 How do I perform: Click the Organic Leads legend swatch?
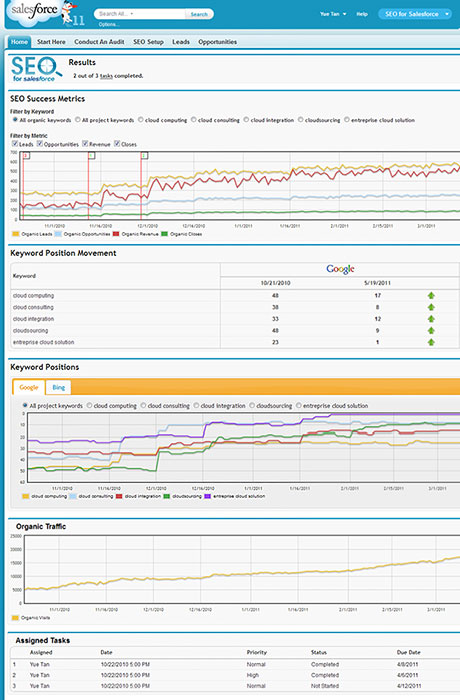click(x=16, y=234)
